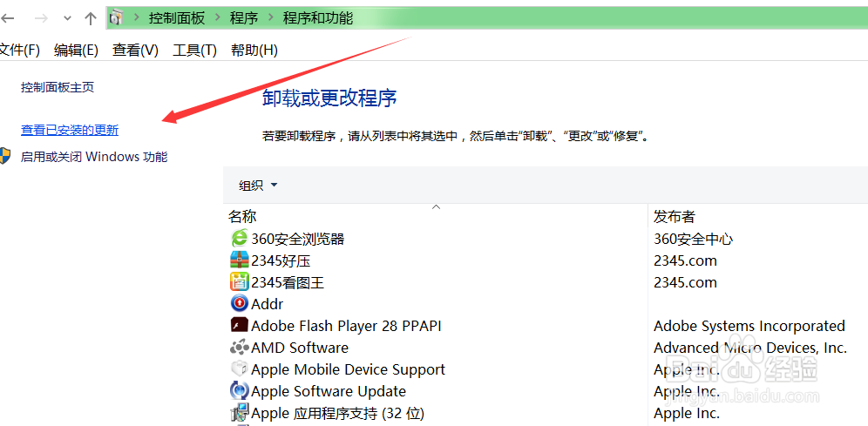The width and height of the screenshot is (868, 426).
Task: Select the 360安全浏览器 entry
Action: point(298,239)
